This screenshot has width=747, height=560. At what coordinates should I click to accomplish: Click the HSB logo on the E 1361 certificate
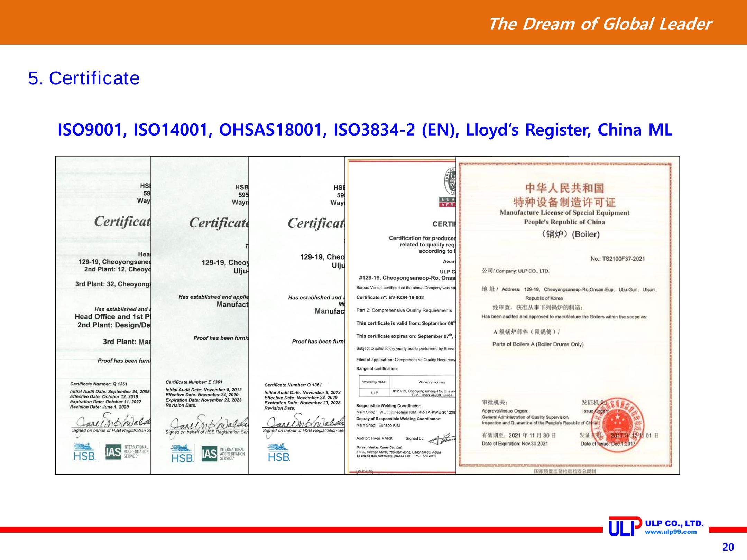[182, 453]
